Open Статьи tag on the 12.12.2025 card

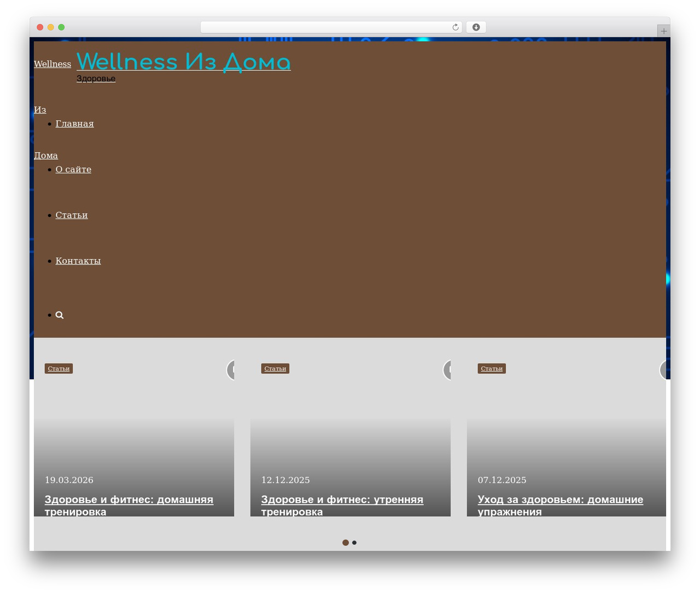tap(275, 369)
